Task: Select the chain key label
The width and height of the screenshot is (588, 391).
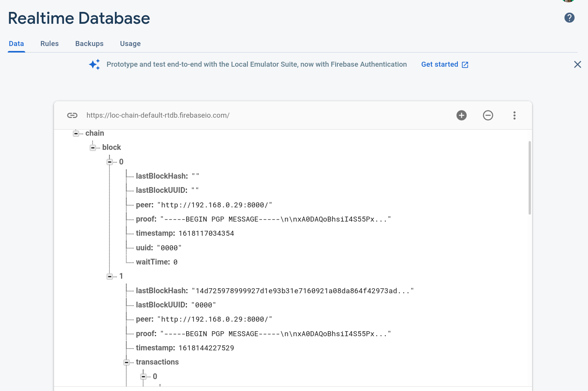Action: click(95, 133)
